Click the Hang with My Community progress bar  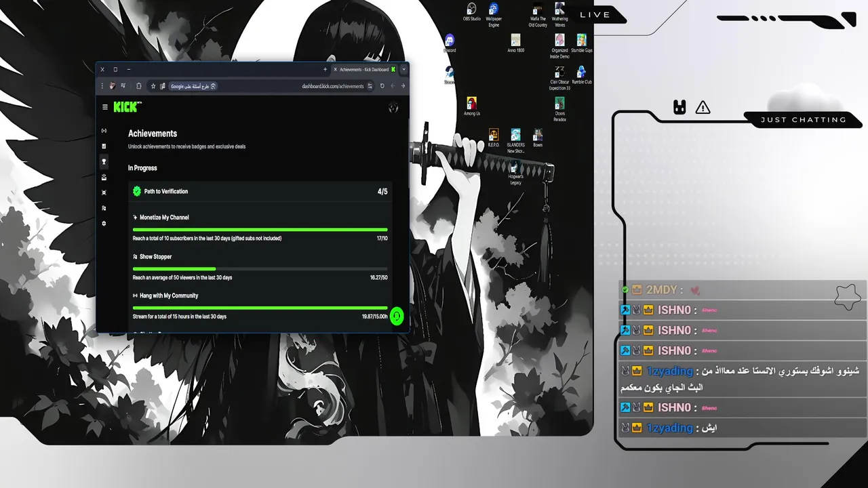260,308
